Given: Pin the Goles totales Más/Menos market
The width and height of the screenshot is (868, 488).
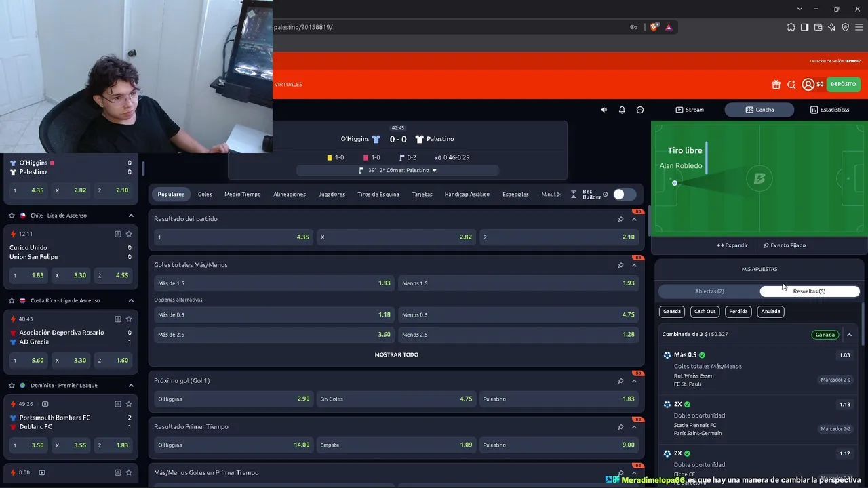Looking at the screenshot, I should pos(620,265).
